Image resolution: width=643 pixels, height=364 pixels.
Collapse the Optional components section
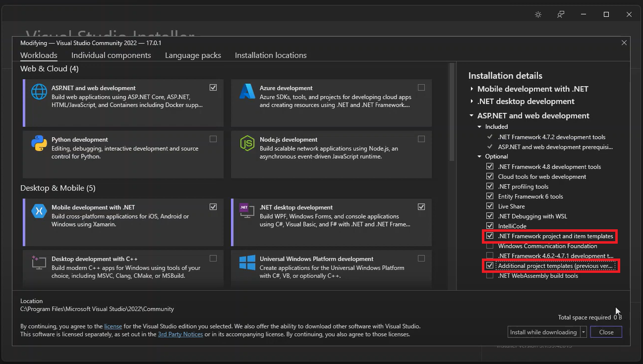(480, 156)
